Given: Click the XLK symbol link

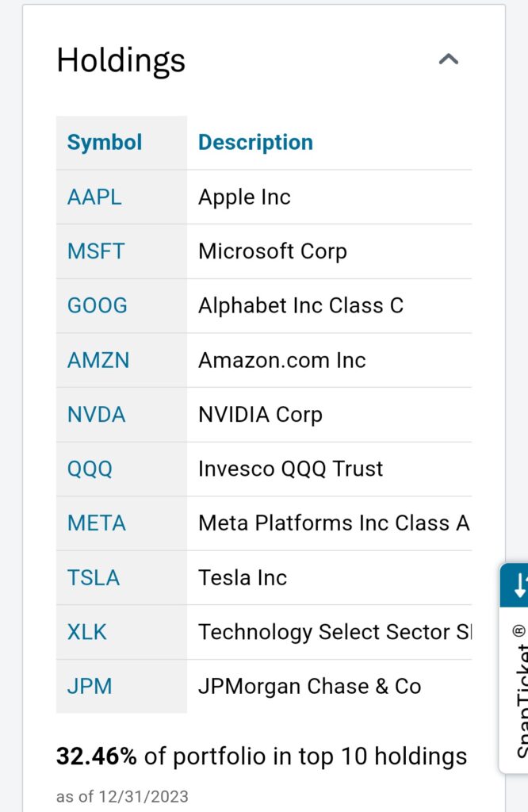Looking at the screenshot, I should coord(87,632).
